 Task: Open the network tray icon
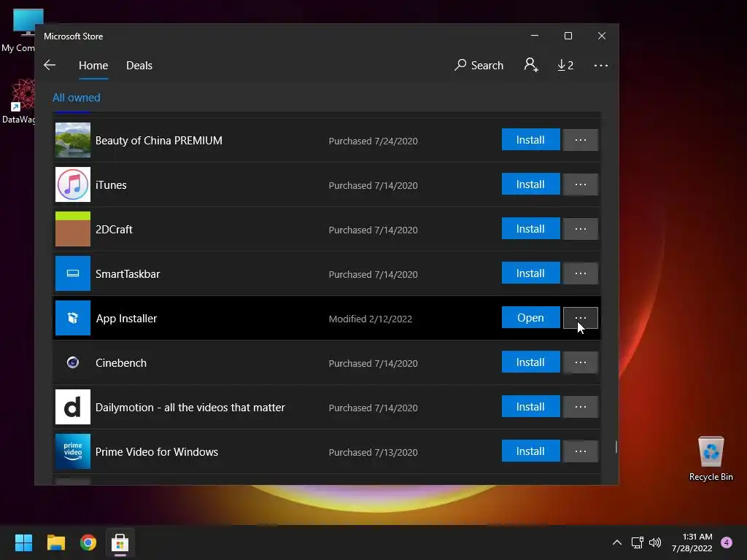point(638,542)
